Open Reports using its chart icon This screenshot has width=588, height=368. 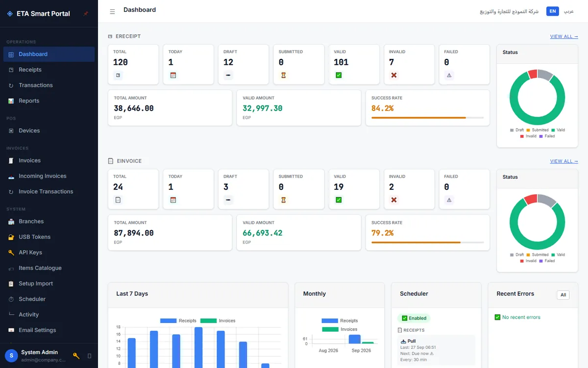pyautogui.click(x=11, y=101)
